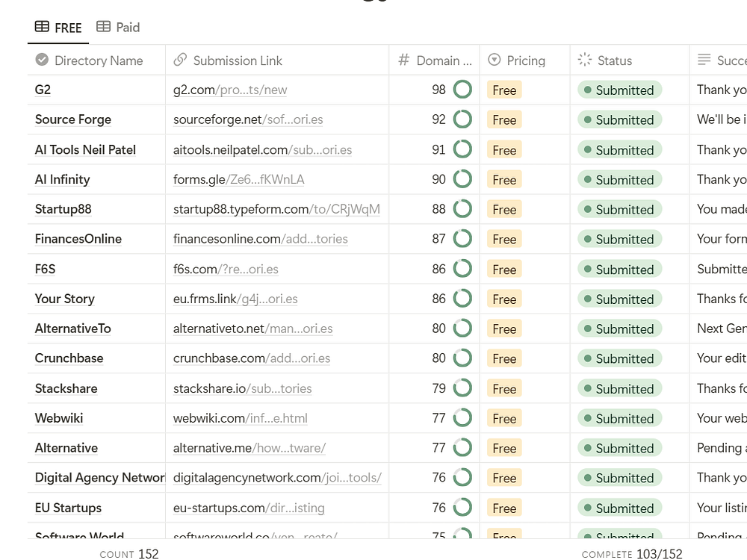747x560 pixels.
Task: Click the link icon beside Submission Link
Action: (x=180, y=60)
